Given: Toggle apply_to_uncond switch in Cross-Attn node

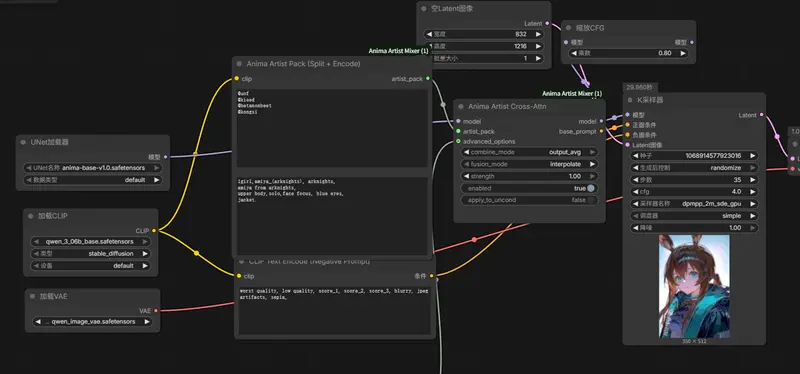Looking at the screenshot, I should (591, 200).
